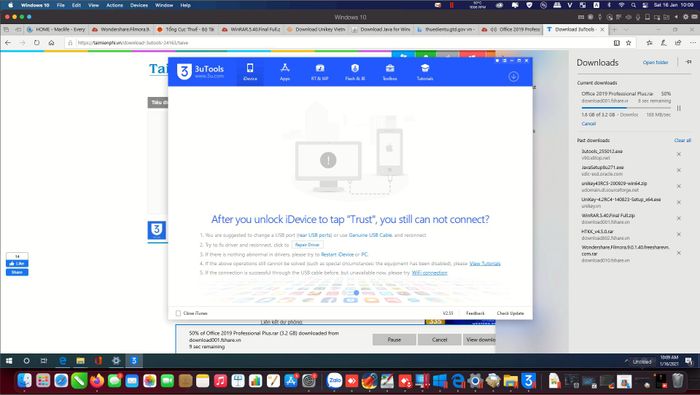
Task: Click the browser Back arrow
Action: (x=8, y=43)
